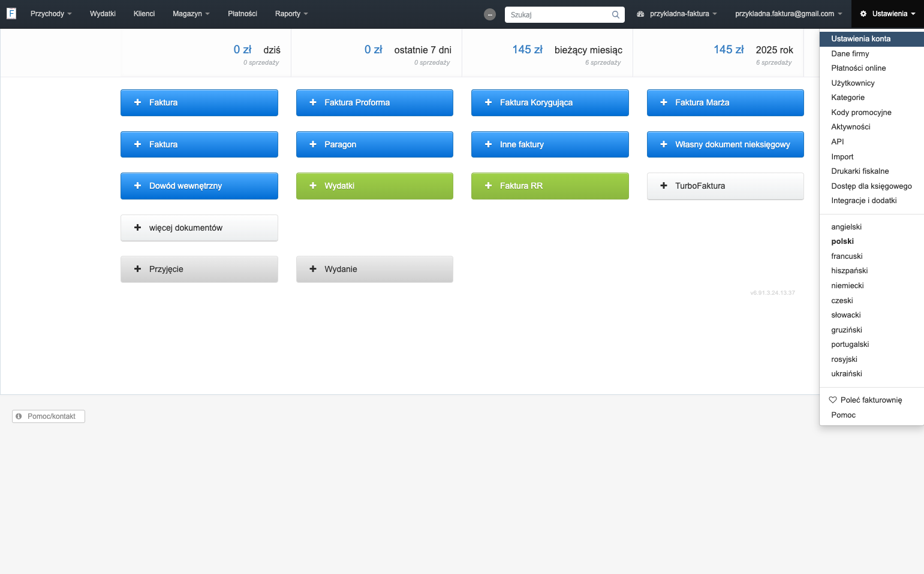Click Poleć fakturownię with the heart icon

[872, 400]
